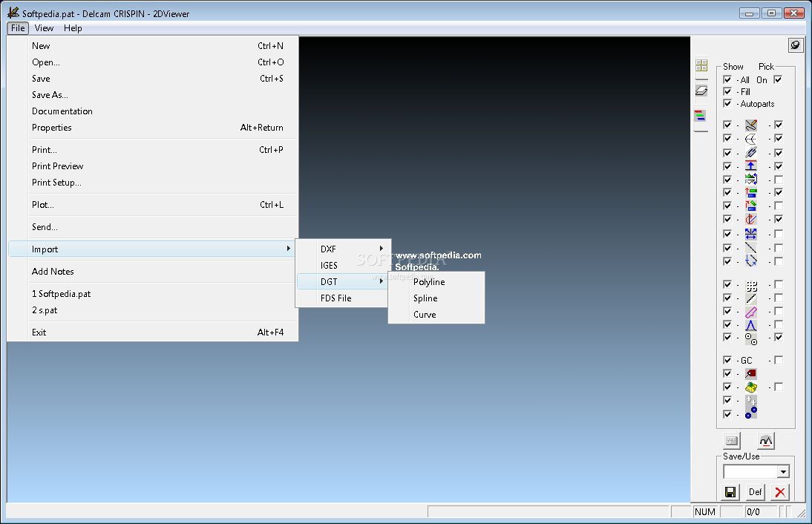Open the Save/Use dropdown list
The image size is (812, 524).
(783, 472)
